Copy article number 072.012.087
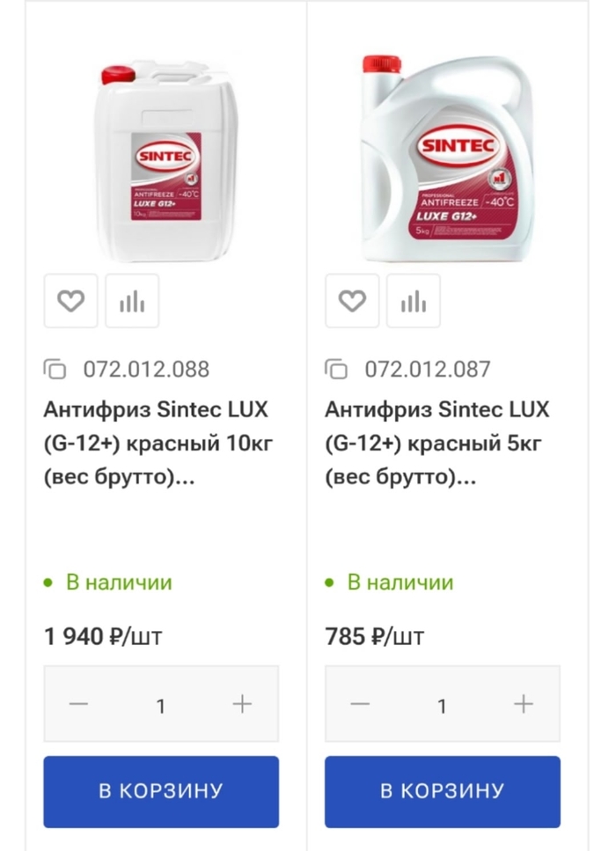The height and width of the screenshot is (851, 616). tap(336, 369)
